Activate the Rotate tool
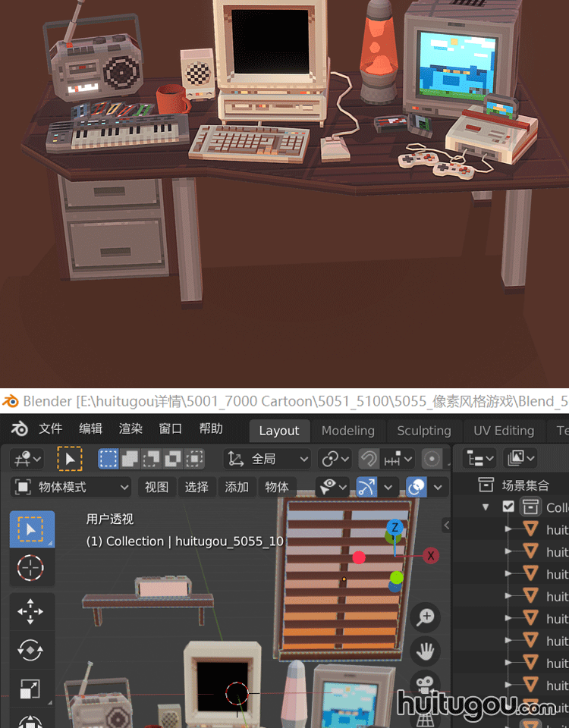Image resolution: width=569 pixels, height=728 pixels. click(30, 650)
